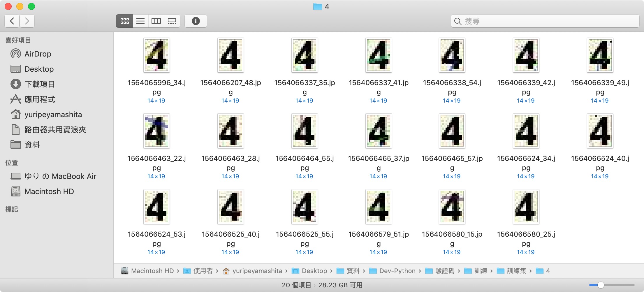Select Macintosh HD in sidebar locations
Screen dimensions: 644x292
click(49, 191)
